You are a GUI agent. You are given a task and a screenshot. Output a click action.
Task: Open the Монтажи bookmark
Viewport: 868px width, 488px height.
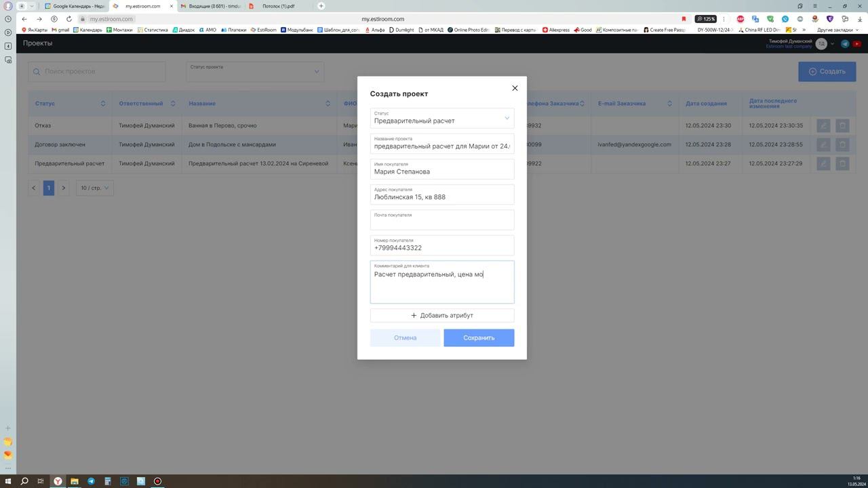click(x=119, y=30)
